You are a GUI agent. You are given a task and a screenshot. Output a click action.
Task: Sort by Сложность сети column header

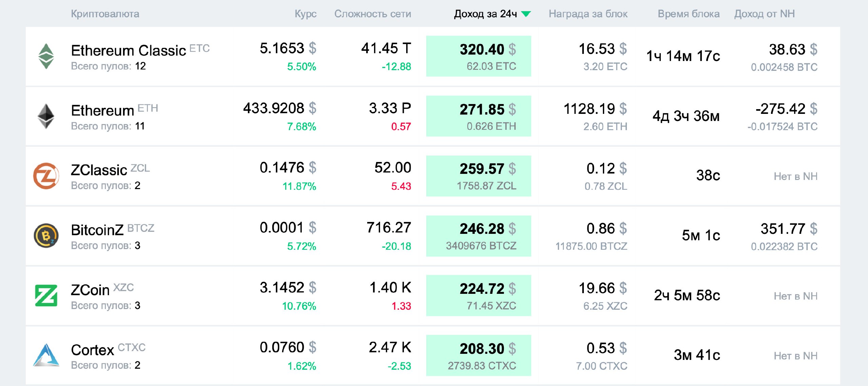372,14
